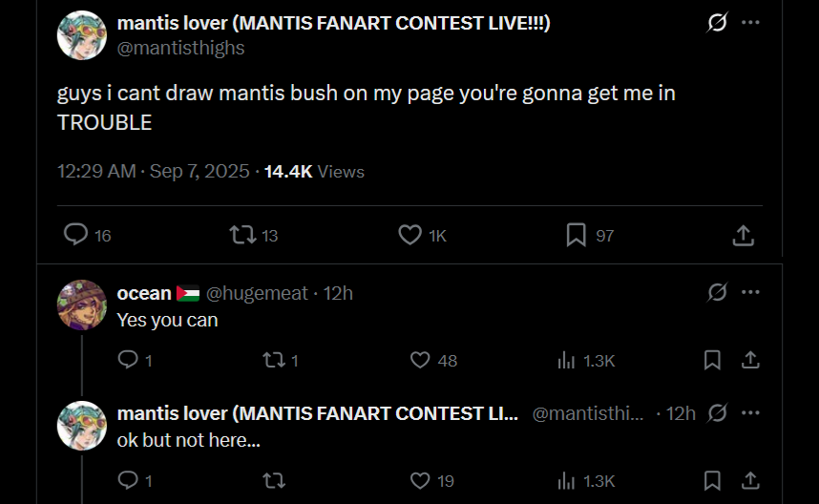Open more options on ocean's reply
Screen dimensions: 819x504
point(750,292)
